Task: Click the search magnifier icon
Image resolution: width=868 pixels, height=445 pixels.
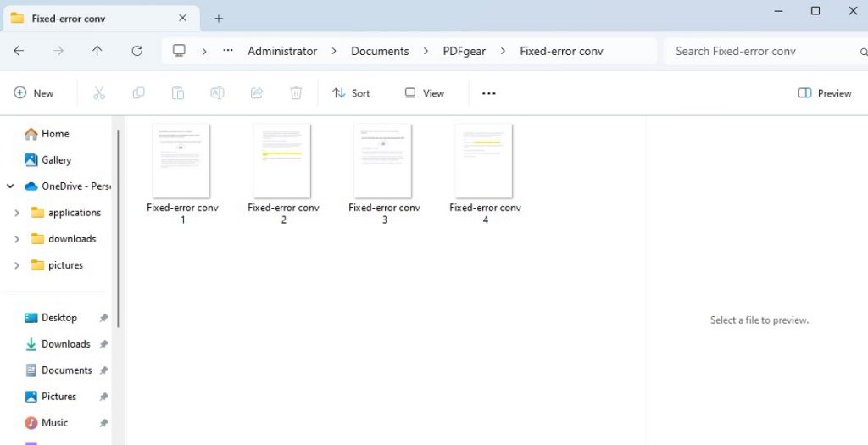Action: pyautogui.click(x=864, y=52)
